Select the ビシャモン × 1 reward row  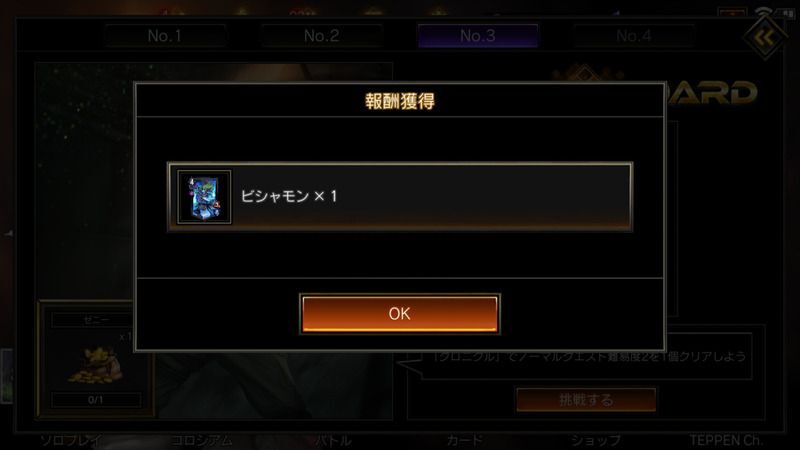400,197
